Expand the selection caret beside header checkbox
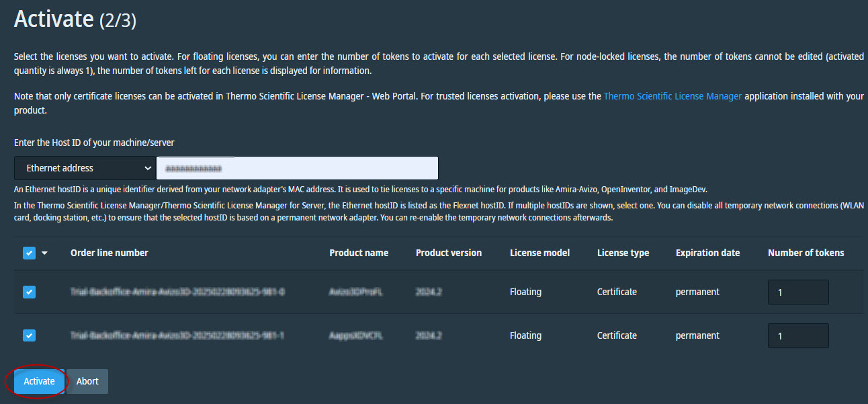 [45, 253]
